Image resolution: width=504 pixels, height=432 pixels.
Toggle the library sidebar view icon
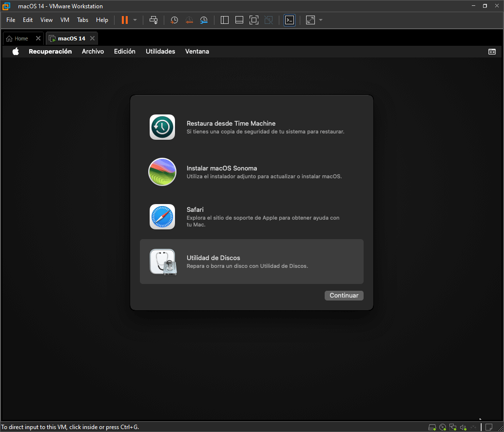pos(225,20)
